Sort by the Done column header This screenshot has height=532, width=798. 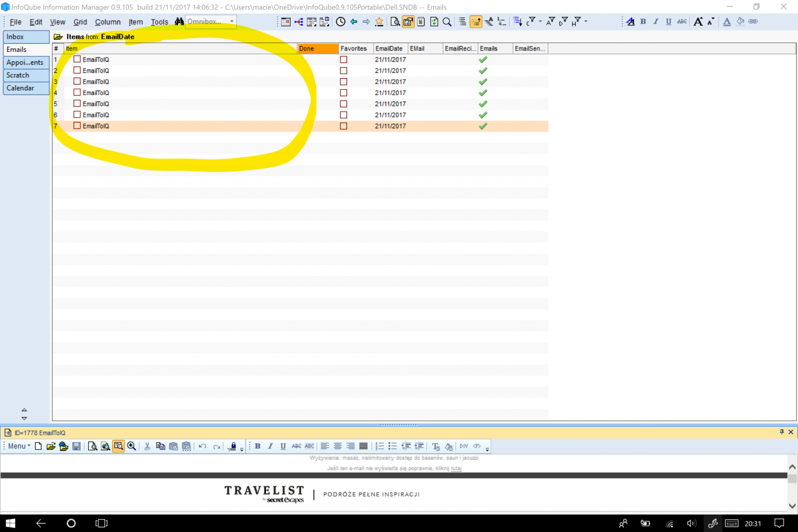pos(318,48)
